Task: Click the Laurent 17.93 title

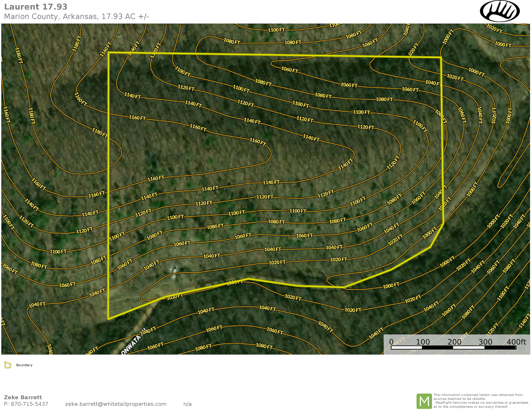Action: [x=36, y=7]
